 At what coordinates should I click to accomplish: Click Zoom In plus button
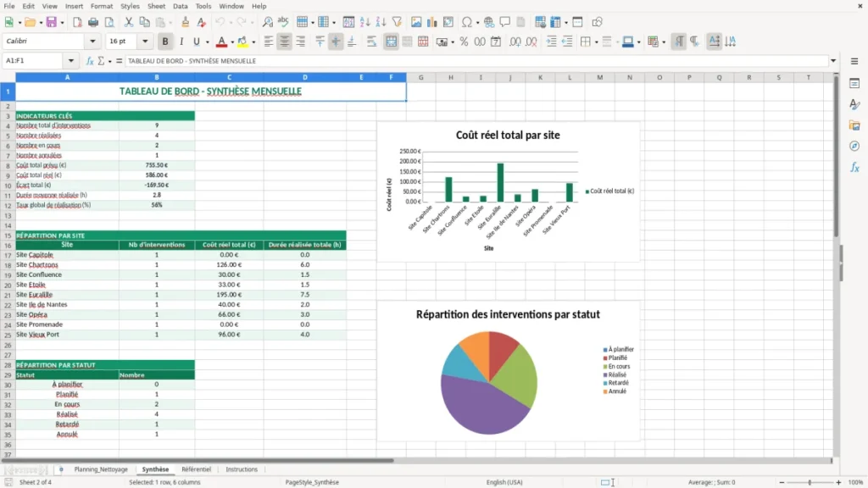[x=838, y=482]
